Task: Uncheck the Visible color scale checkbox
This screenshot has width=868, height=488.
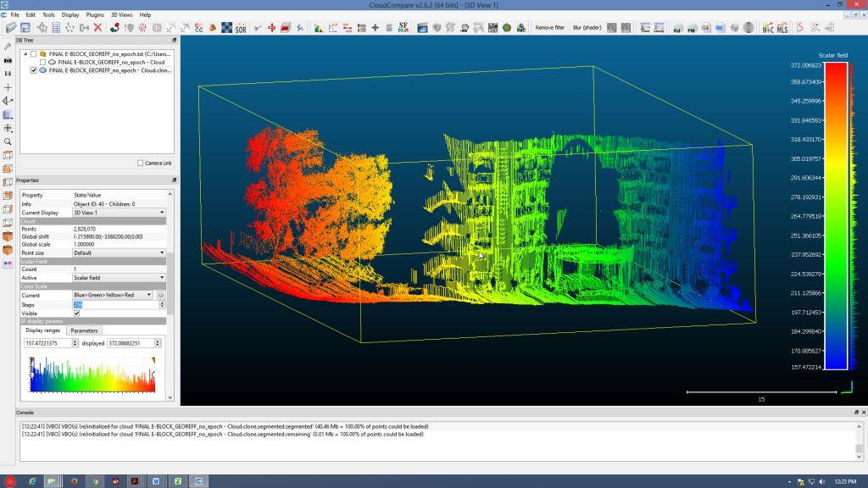Action: (77, 313)
